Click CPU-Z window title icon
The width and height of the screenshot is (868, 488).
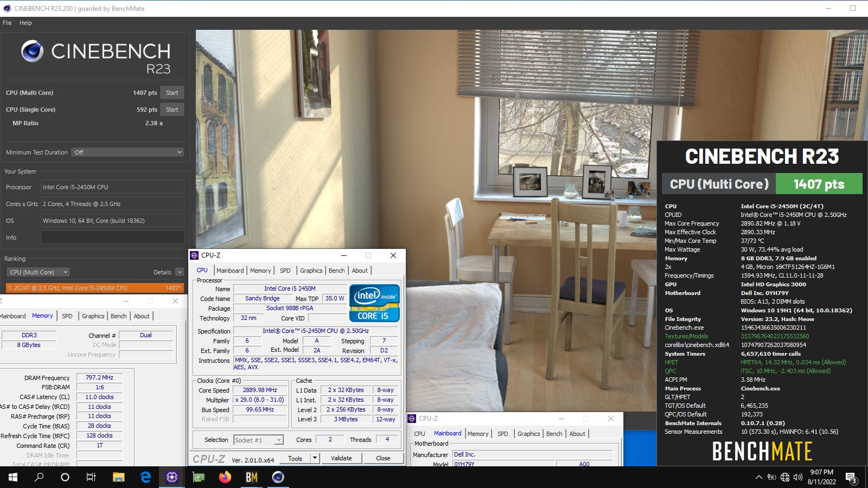[194, 255]
